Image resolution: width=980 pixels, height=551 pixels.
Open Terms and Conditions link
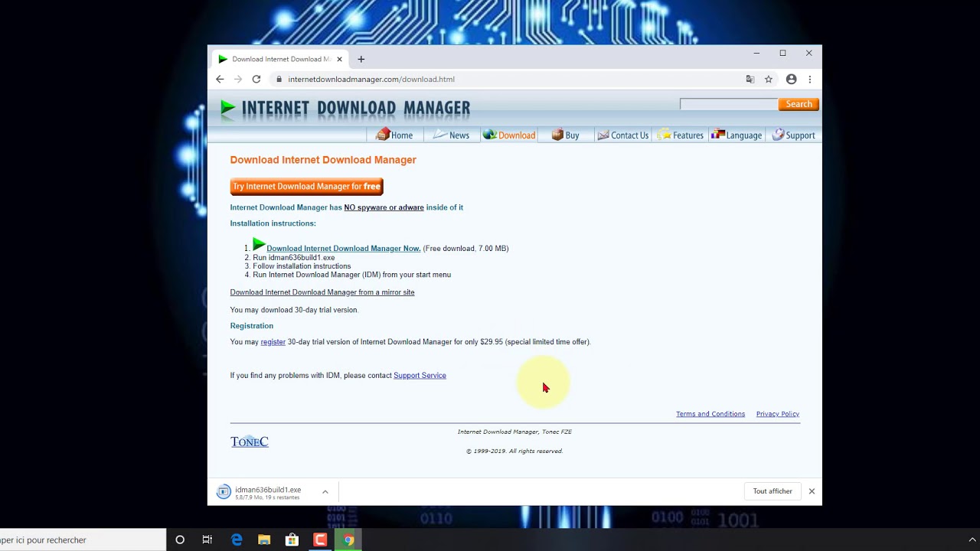click(x=710, y=414)
